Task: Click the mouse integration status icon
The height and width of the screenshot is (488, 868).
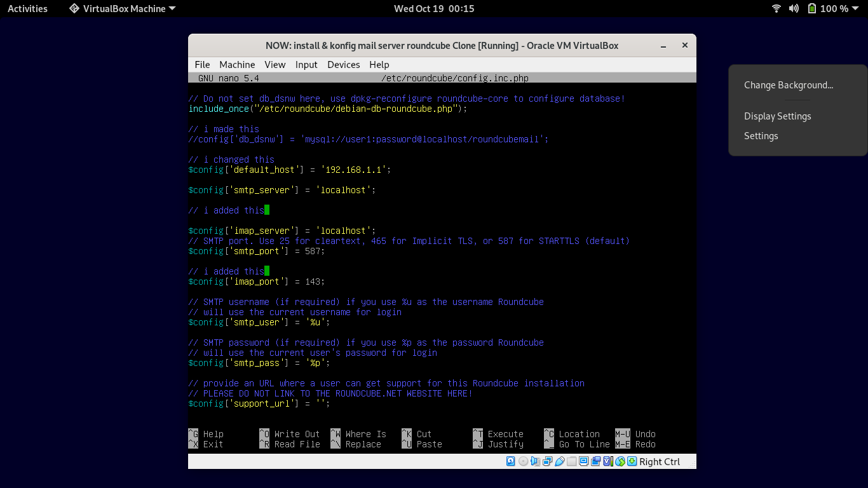Action: (620, 462)
